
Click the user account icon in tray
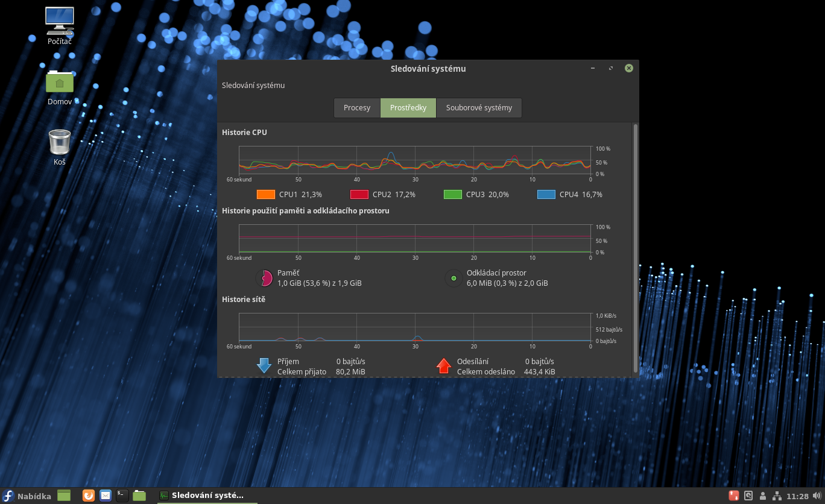coord(763,496)
